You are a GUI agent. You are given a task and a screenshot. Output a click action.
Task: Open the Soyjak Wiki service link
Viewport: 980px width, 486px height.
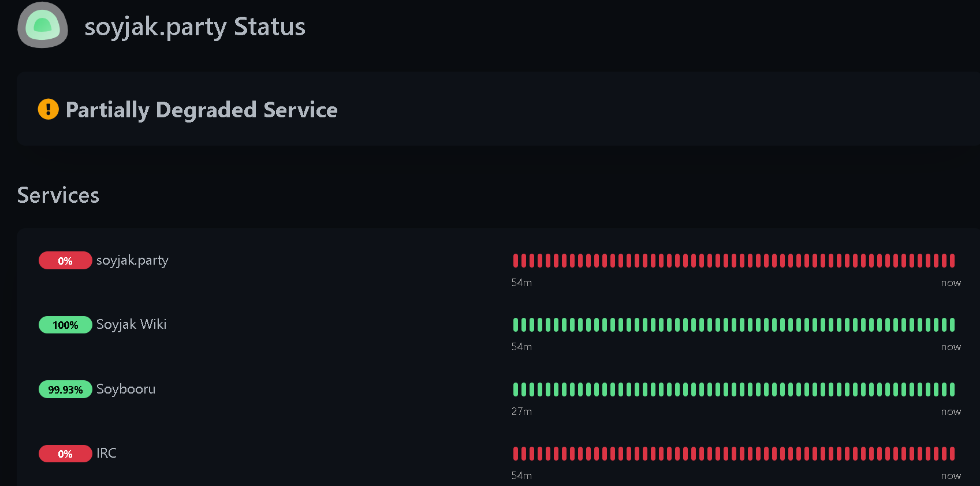coord(131,324)
